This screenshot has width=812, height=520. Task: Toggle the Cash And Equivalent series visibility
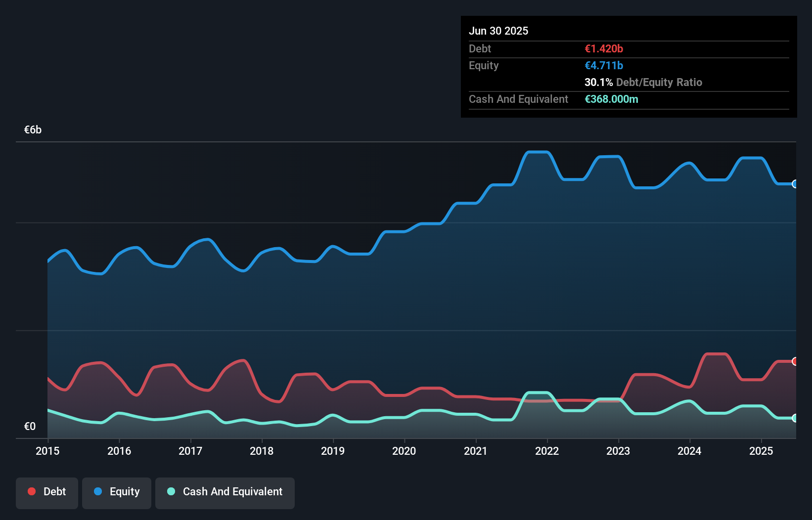(225, 493)
